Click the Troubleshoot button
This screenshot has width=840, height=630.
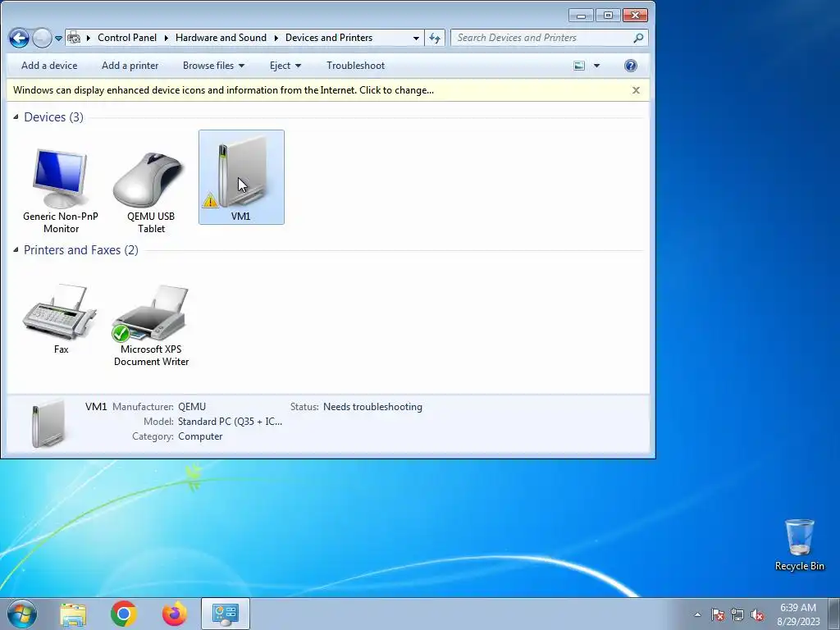pos(356,66)
